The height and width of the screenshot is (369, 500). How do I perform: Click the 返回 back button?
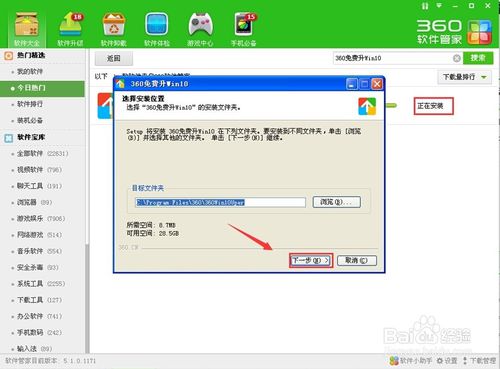(114, 58)
